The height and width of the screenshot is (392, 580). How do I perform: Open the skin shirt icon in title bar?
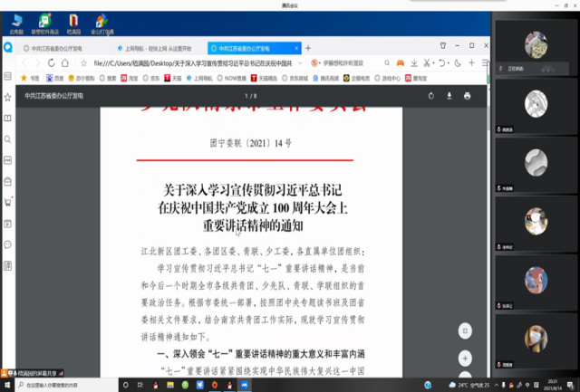[x=443, y=45]
